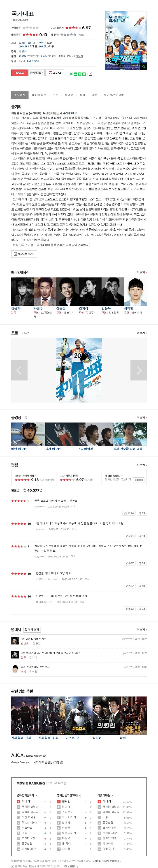Click thumbs-up 1194 on first review
Viewport: 158px width, 868px height.
coord(129,513)
